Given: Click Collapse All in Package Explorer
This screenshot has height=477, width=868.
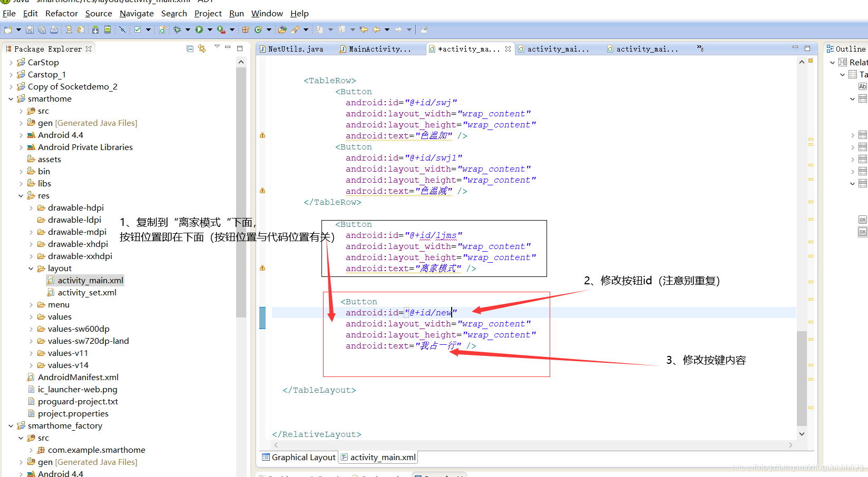Looking at the screenshot, I should pos(190,48).
